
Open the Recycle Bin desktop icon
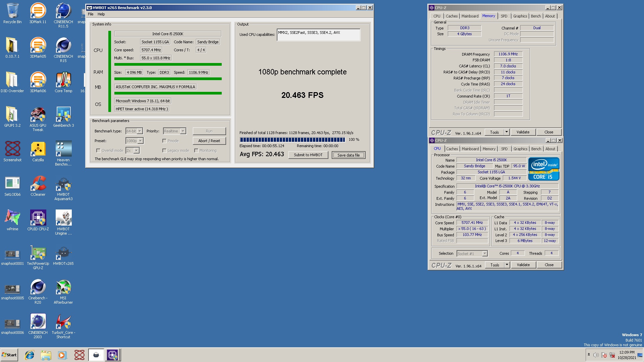[x=12, y=13]
